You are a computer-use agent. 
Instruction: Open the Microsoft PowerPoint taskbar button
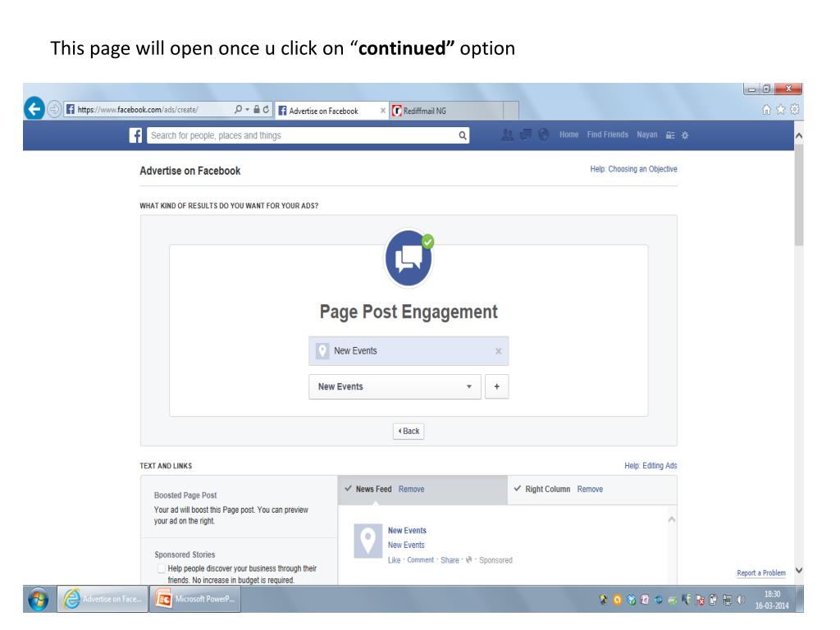click(x=195, y=599)
